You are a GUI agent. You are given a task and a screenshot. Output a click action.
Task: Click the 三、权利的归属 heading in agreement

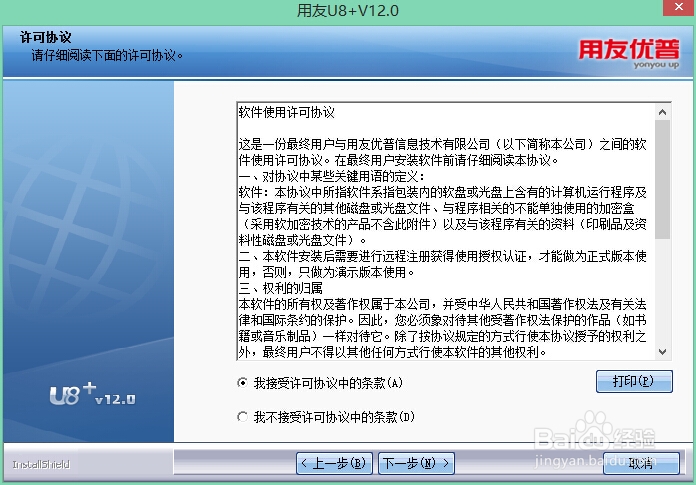click(281, 288)
